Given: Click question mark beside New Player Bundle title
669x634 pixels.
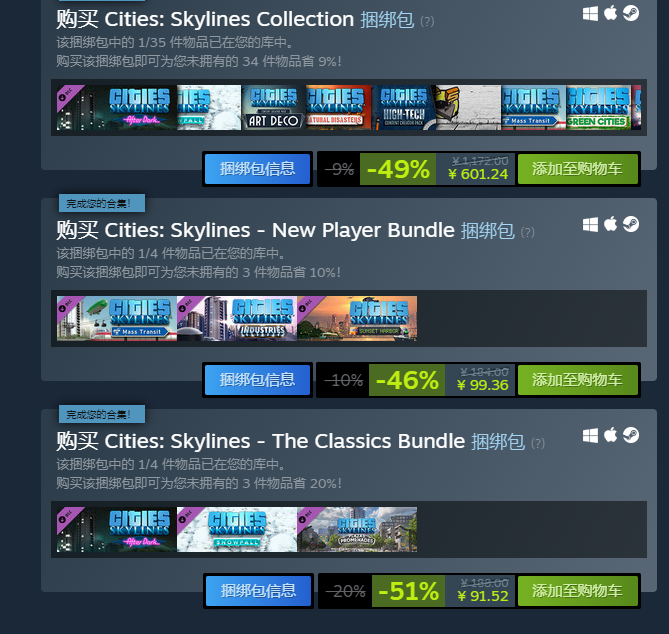Looking at the screenshot, I should click(527, 233).
